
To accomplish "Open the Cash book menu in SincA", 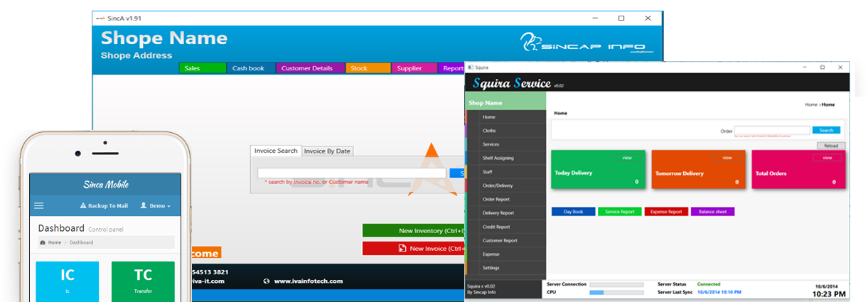I will [250, 68].
